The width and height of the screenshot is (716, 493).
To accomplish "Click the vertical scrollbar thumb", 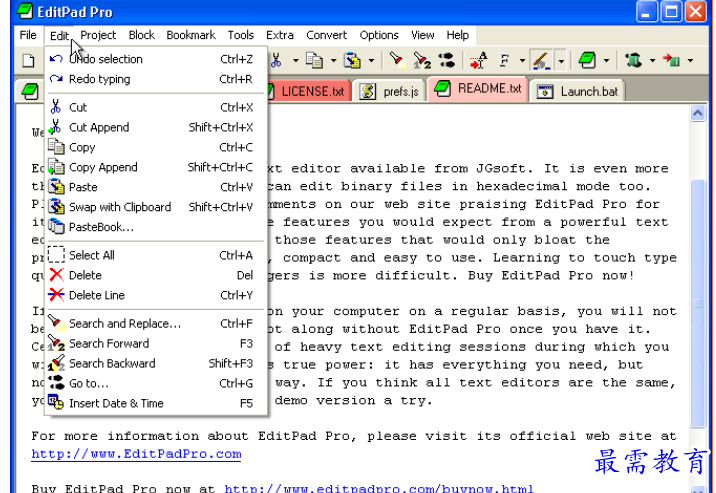I will [698, 303].
